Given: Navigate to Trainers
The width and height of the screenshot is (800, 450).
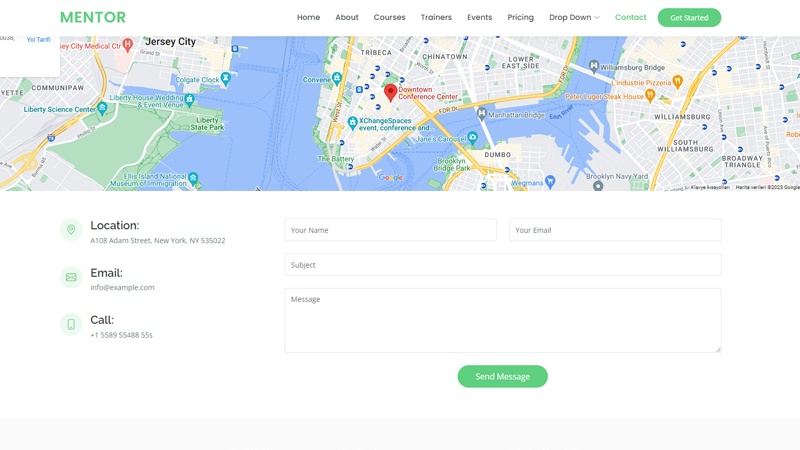Looking at the screenshot, I should click(436, 17).
